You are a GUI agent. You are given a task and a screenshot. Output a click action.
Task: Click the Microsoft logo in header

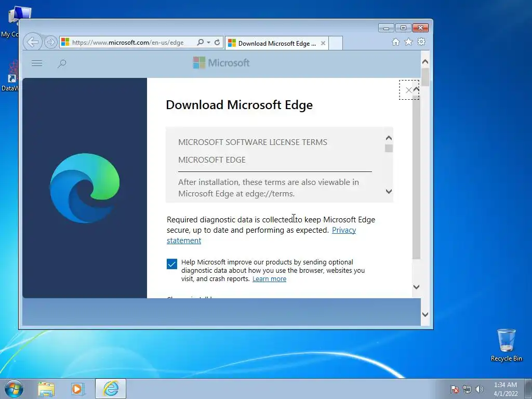coord(221,63)
